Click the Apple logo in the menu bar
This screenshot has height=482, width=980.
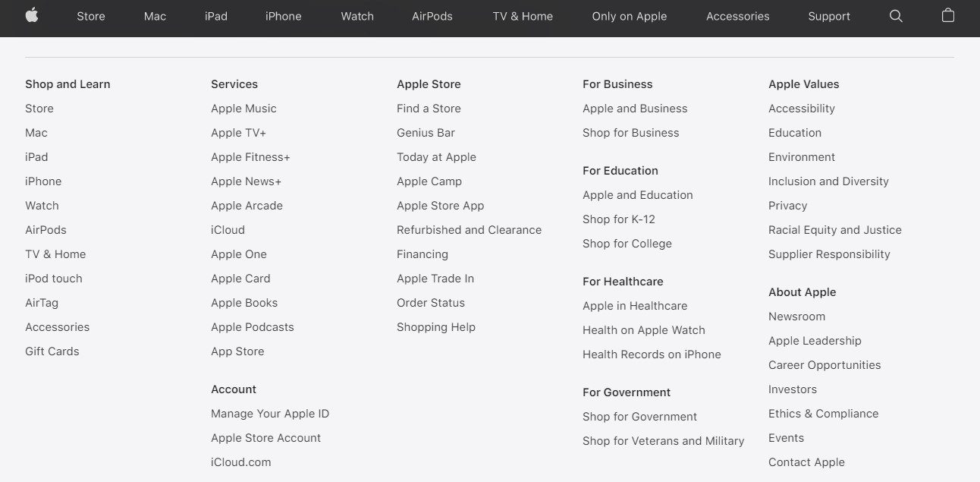[32, 15]
